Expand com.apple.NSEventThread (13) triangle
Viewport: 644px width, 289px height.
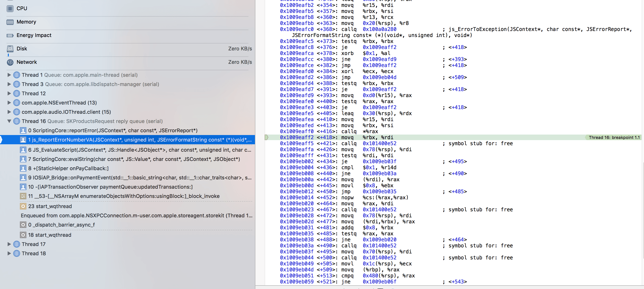9,103
